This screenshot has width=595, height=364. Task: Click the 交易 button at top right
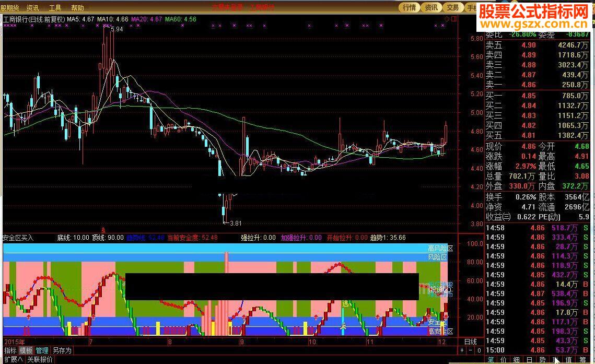453,7
